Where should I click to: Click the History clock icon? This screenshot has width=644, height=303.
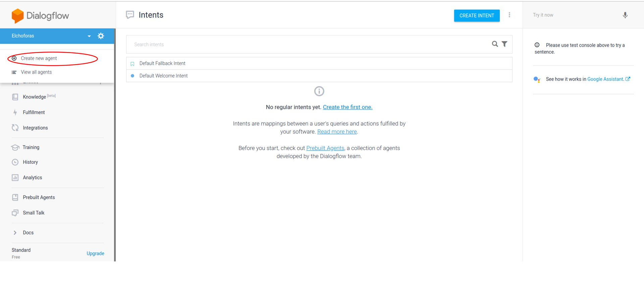[x=15, y=162]
